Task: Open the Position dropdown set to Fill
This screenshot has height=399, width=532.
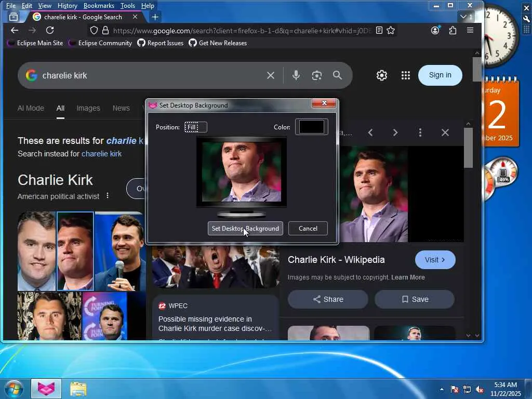Action: tap(196, 127)
